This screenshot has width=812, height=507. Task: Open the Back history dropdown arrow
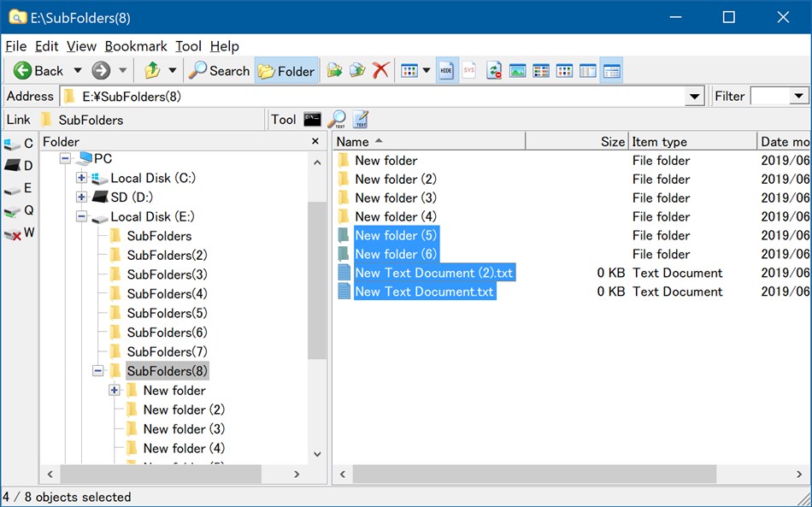[x=78, y=70]
